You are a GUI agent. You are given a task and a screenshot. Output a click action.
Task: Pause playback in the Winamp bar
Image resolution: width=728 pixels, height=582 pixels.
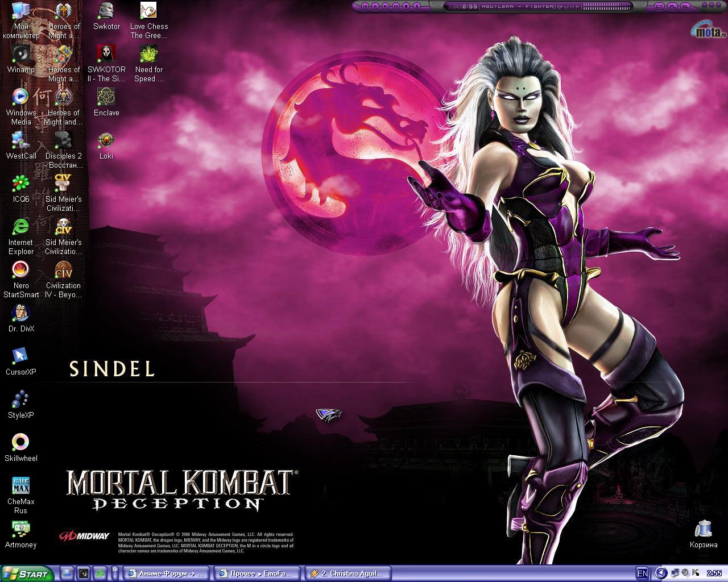[396, 6]
